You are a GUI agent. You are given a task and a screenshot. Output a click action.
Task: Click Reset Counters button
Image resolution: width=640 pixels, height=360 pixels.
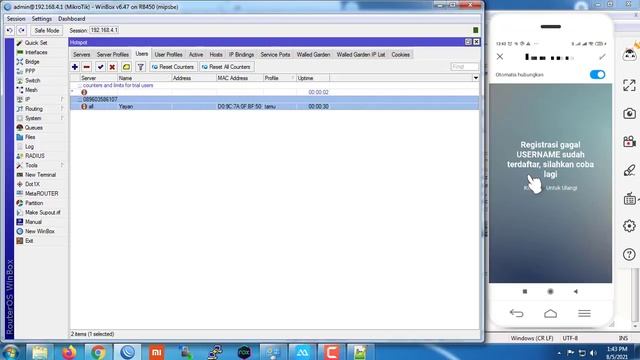coord(173,67)
